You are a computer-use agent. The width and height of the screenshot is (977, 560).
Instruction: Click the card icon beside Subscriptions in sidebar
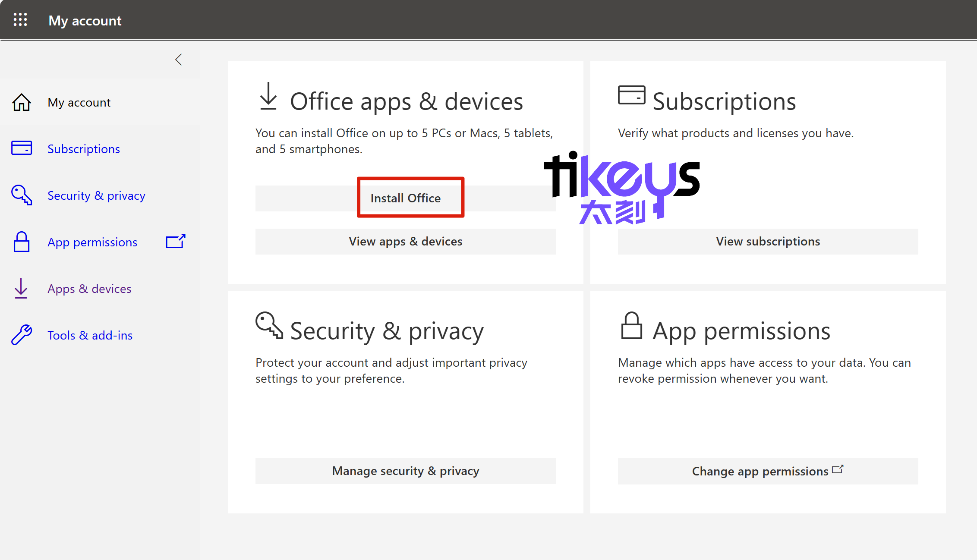click(x=22, y=148)
